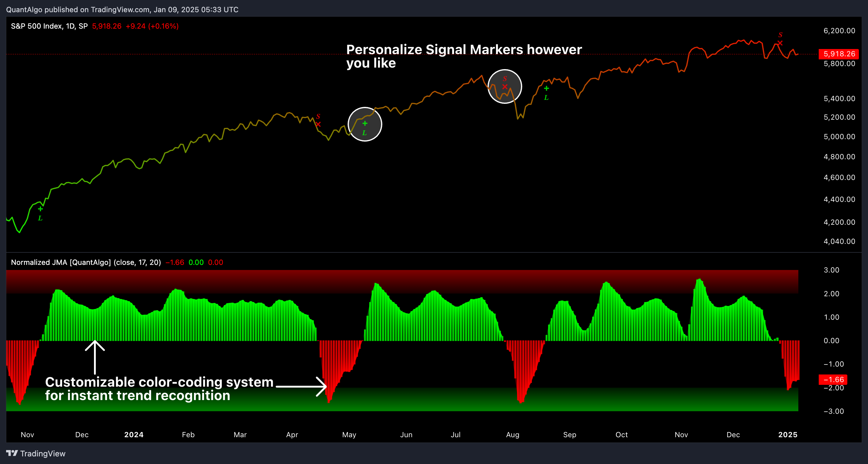Click the Normalized JMA [QuantAlgo] indicator legend

[x=86, y=262]
